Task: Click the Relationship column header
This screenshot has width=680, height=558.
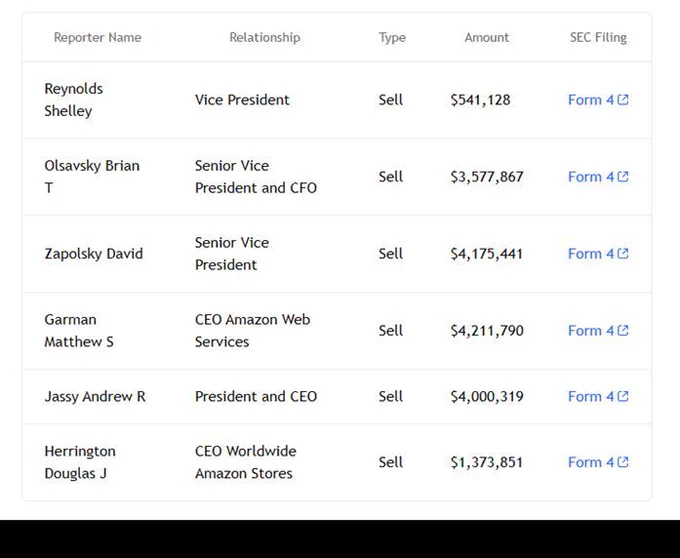Action: [265, 37]
